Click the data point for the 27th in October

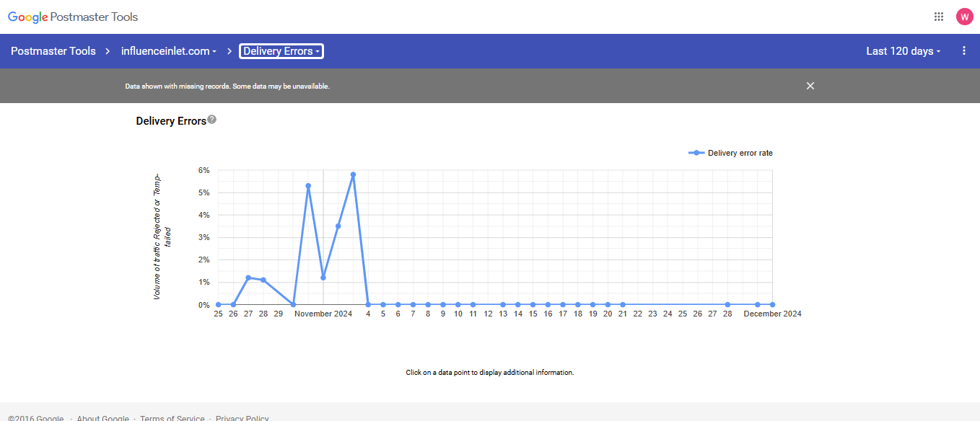tap(248, 278)
